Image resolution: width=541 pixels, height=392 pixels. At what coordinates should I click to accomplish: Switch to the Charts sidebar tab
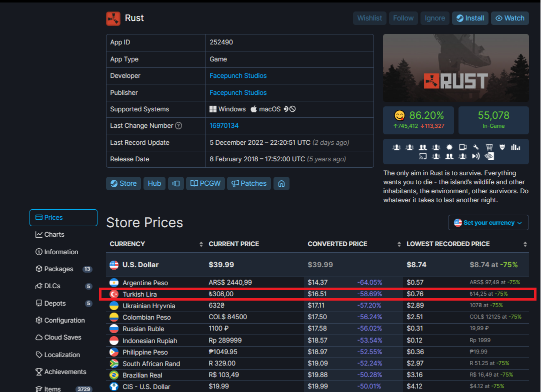(54, 234)
